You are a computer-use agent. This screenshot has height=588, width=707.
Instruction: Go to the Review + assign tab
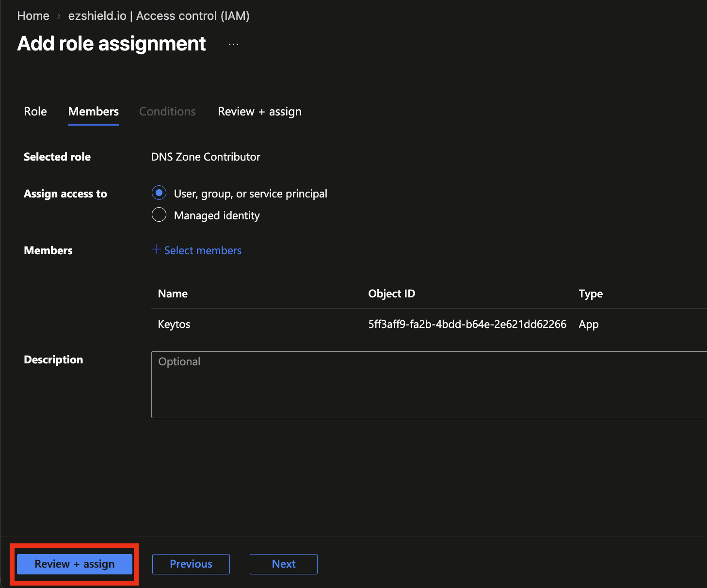coord(259,112)
